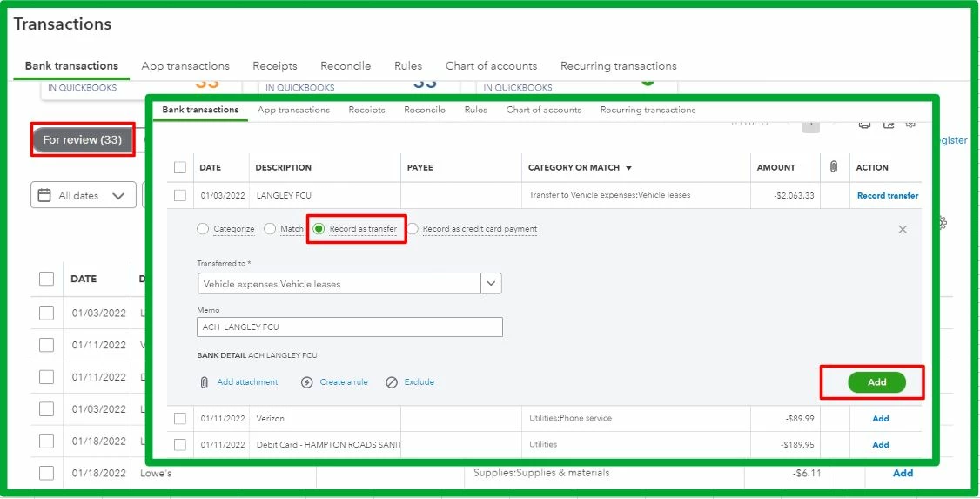Select the Categorize radio button
980x499 pixels.
[x=203, y=229]
